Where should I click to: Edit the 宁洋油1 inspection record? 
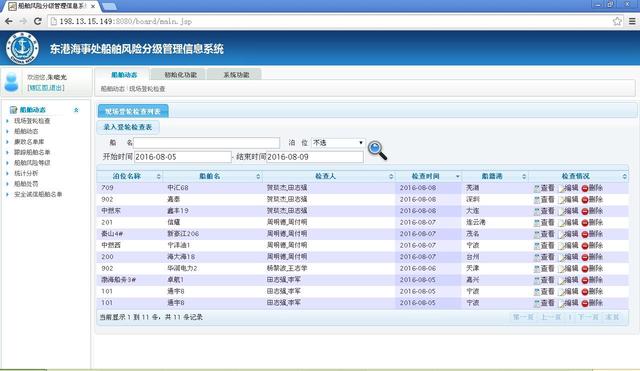point(568,246)
